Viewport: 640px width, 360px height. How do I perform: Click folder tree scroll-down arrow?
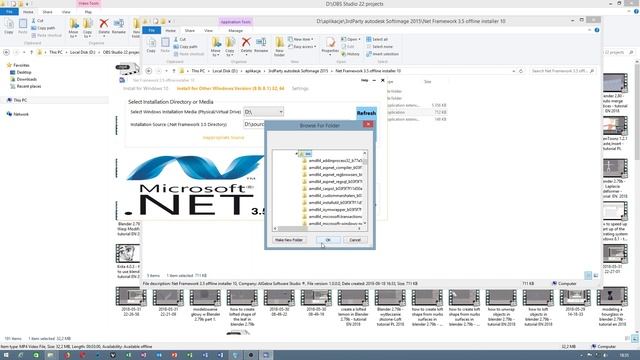[x=365, y=223]
